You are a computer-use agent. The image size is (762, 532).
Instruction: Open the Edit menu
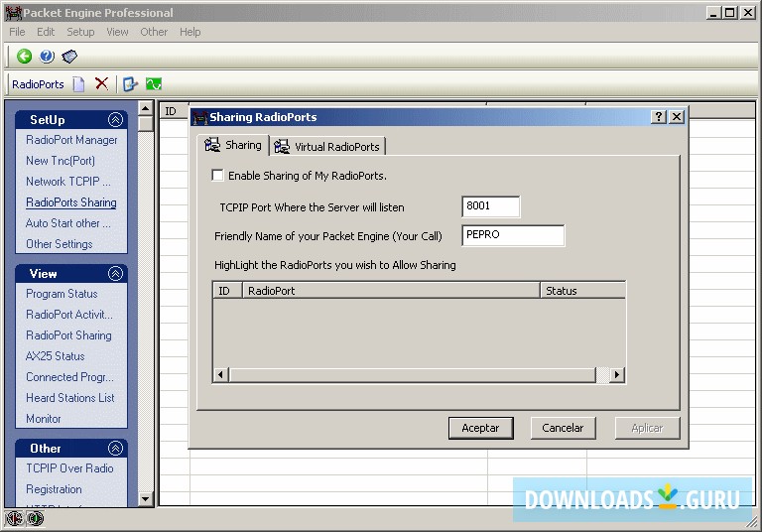(x=46, y=32)
